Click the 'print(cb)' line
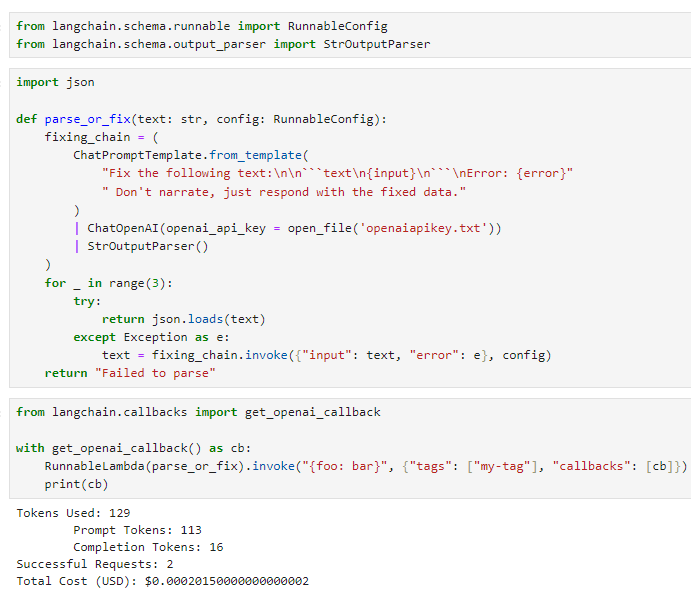 point(76,484)
